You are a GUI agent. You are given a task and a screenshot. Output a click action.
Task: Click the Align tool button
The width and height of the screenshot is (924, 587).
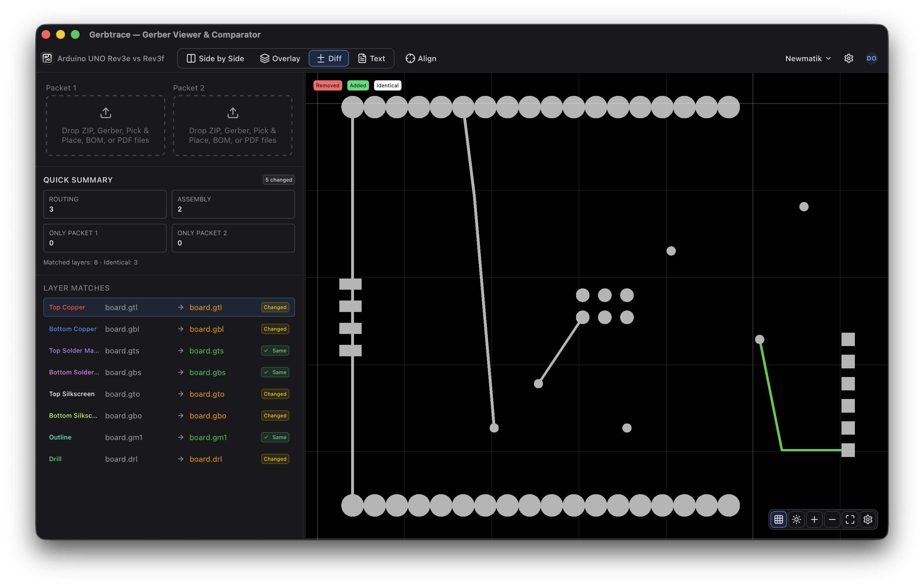click(421, 58)
